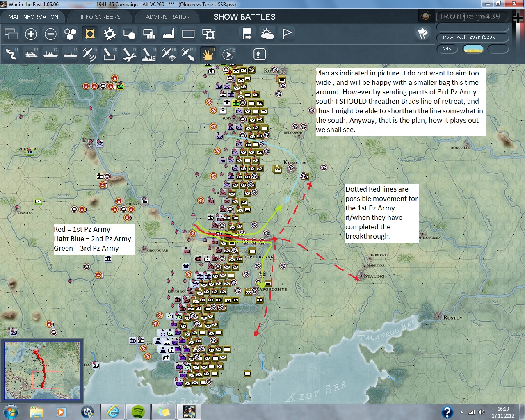Select air recon mode icon (F5)
This screenshot has width=525, height=420.
tap(89, 54)
